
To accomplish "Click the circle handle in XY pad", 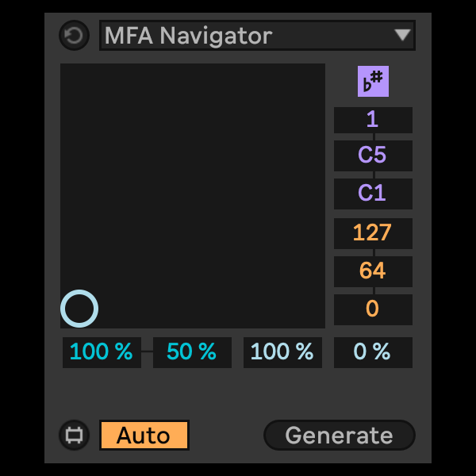I will [79, 309].
